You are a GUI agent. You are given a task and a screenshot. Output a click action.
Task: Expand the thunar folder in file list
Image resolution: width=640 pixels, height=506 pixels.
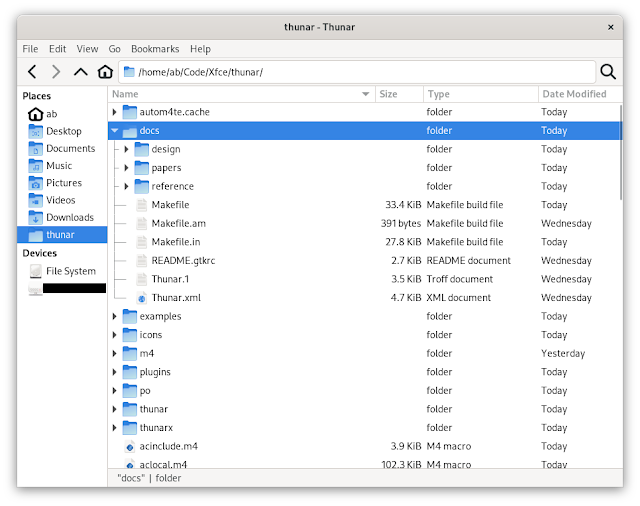[x=115, y=409]
